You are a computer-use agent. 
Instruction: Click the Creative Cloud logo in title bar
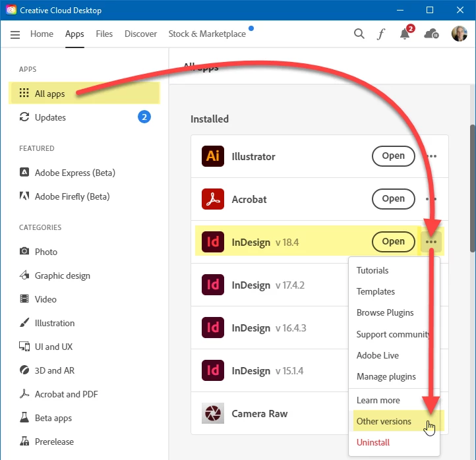point(11,10)
